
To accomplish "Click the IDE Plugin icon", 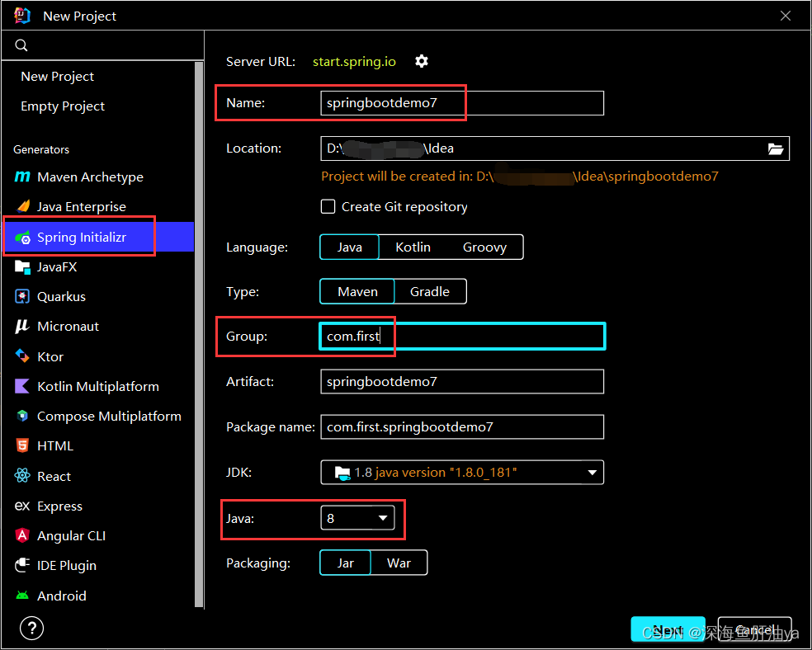I will 22,565.
